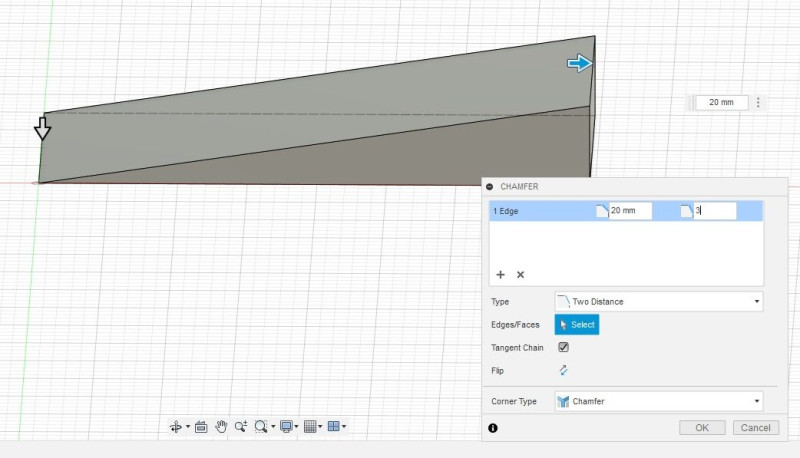Click the Edges/Faces Select button
This screenshot has height=458, width=800.
pos(577,324)
